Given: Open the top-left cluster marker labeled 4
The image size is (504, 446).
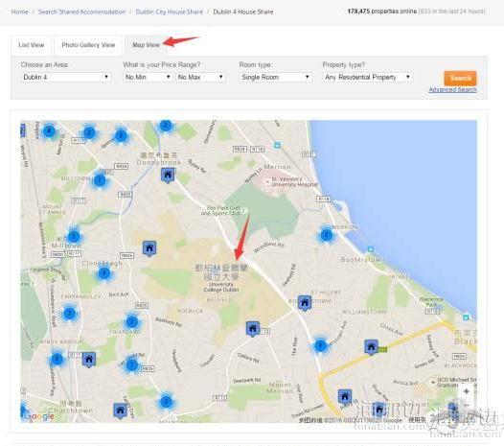Looking at the screenshot, I should click(49, 131).
